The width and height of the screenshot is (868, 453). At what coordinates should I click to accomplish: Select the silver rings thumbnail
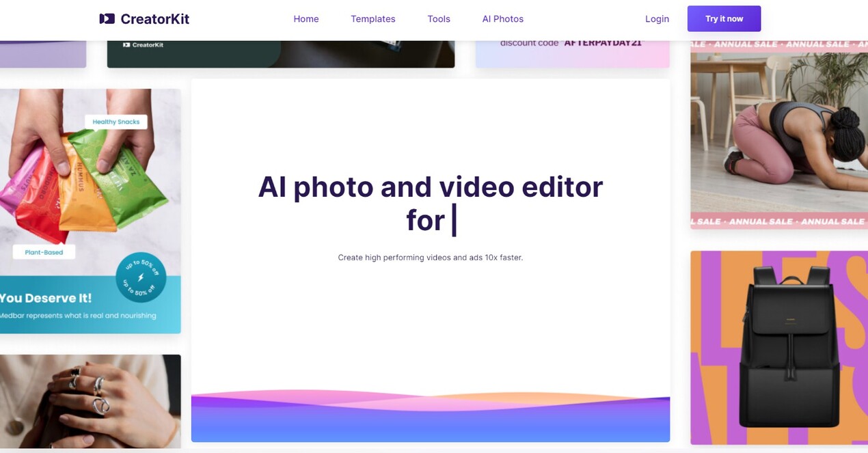tap(89, 402)
